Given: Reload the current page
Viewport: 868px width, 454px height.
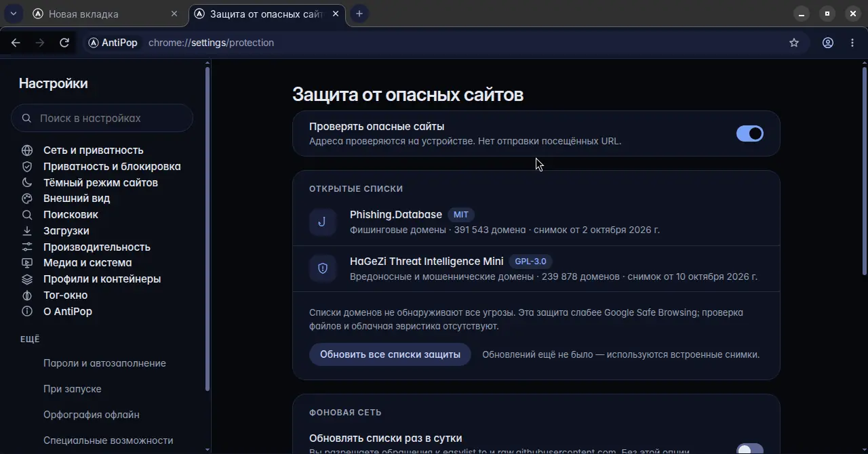Looking at the screenshot, I should [x=64, y=43].
